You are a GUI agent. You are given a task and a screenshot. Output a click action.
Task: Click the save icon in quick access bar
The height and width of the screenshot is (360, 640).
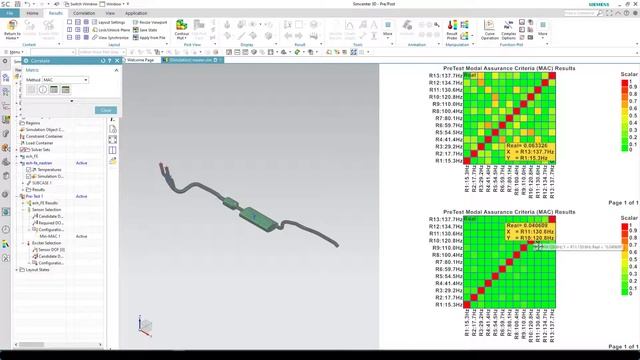(x=18, y=4)
